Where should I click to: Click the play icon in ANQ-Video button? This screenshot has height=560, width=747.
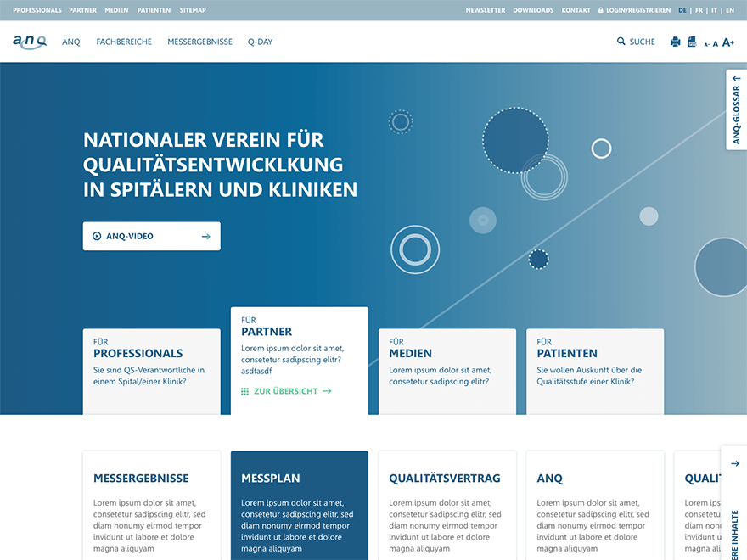tap(97, 236)
